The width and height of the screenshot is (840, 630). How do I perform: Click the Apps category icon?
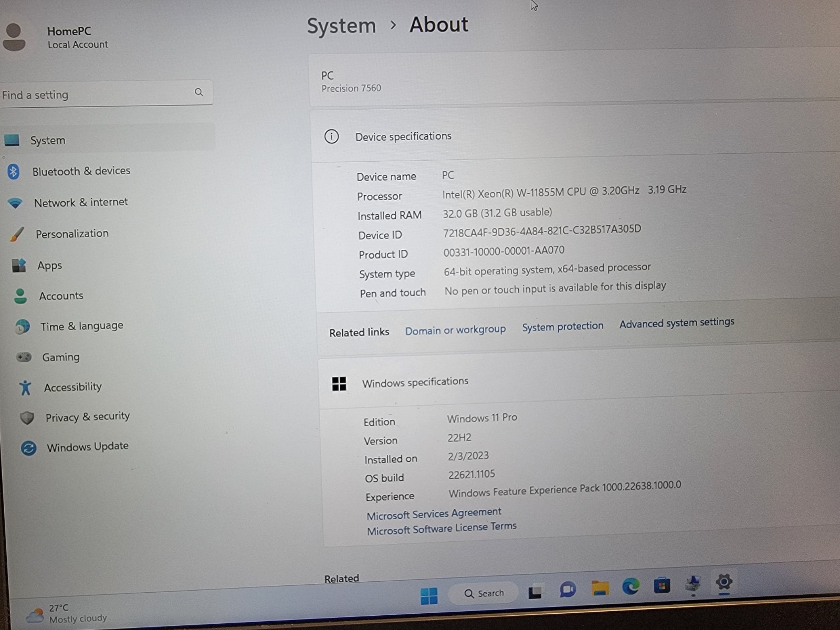click(19, 265)
